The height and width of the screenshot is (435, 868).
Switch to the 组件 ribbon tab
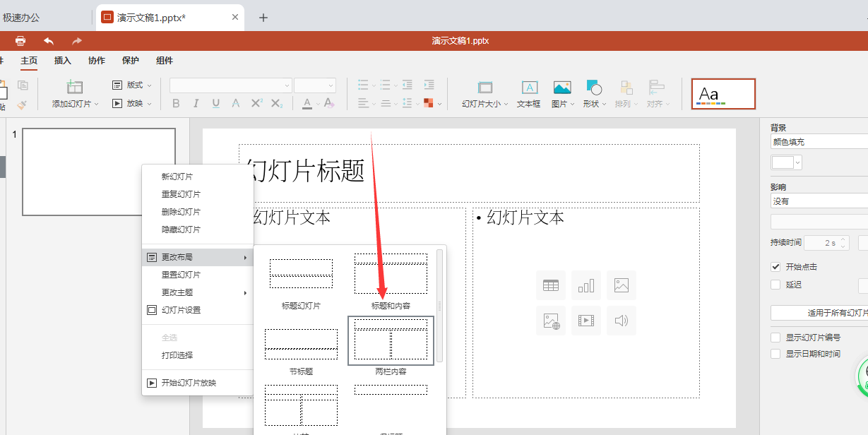coord(165,61)
